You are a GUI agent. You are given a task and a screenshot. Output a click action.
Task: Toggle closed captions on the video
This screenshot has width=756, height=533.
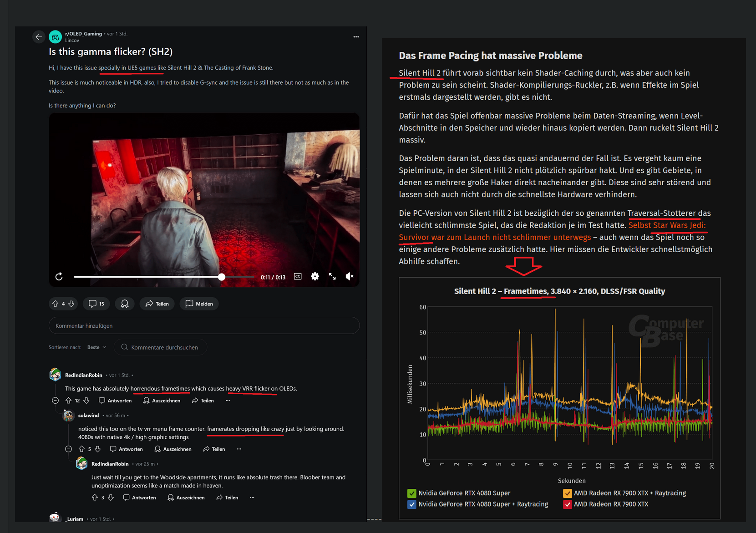pyautogui.click(x=298, y=276)
